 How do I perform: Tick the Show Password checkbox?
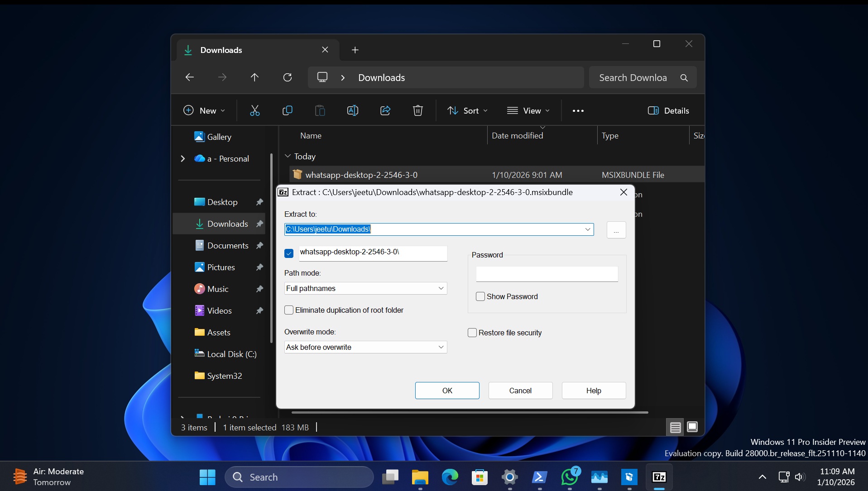(x=480, y=296)
